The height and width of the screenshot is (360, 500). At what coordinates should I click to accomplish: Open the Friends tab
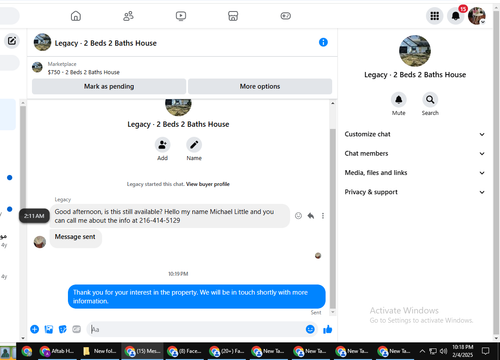tap(128, 16)
